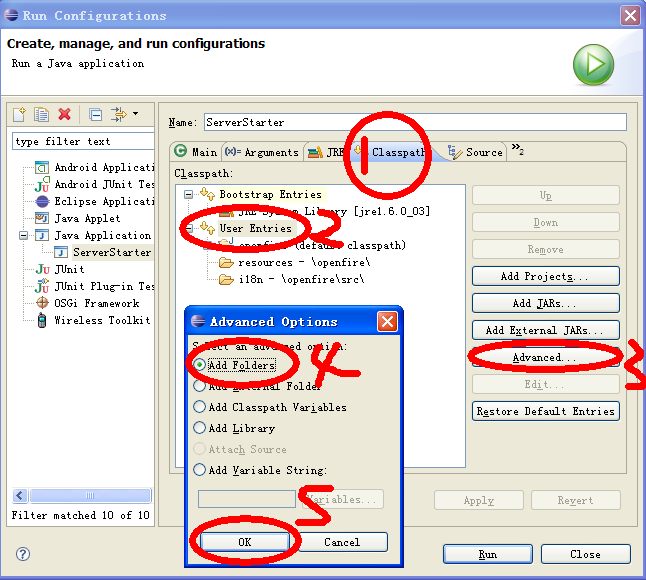
Task: Select the Add Folders radio option
Action: 234,365
